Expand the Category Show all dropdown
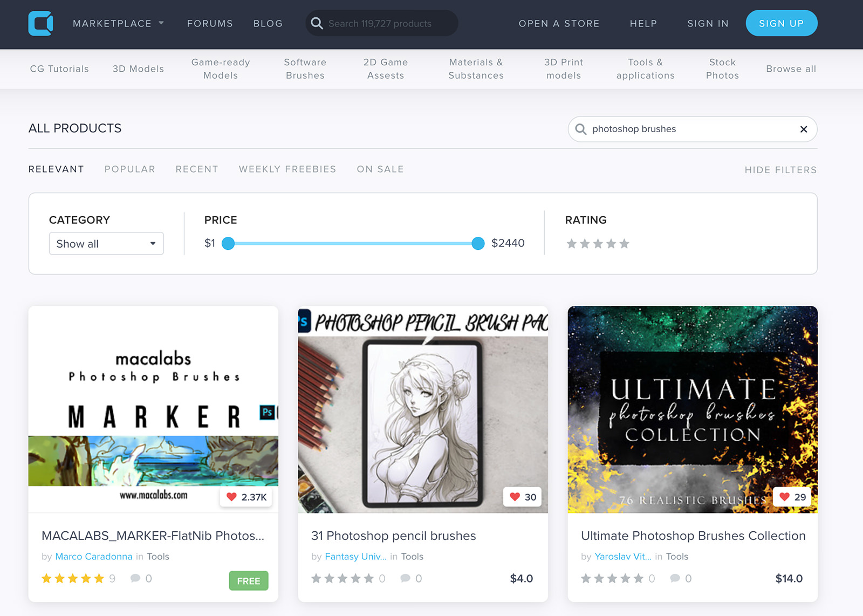Screen dimensions: 863x616 pos(106,244)
